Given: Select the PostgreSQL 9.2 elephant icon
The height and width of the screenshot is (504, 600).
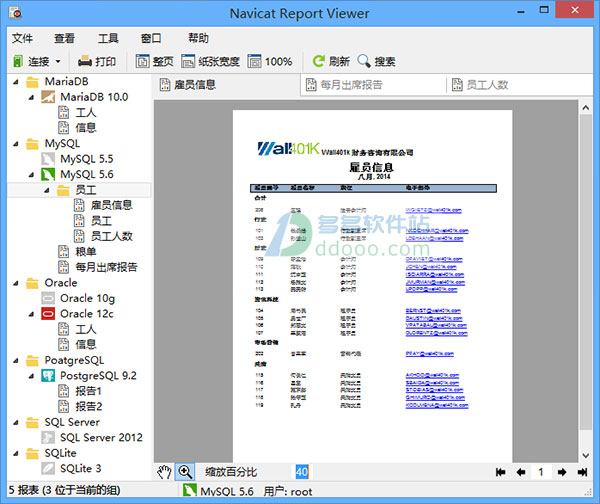Looking at the screenshot, I should (x=48, y=376).
